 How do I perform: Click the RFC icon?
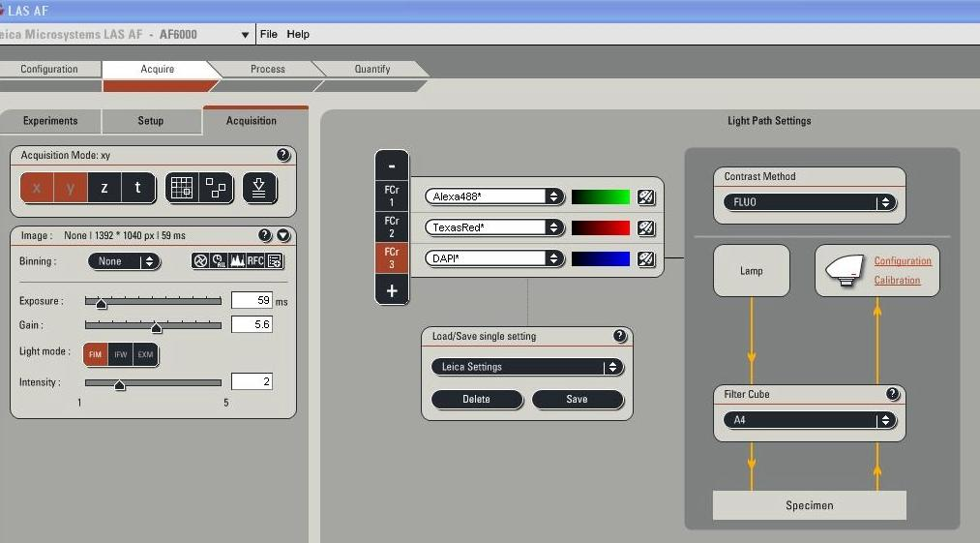pos(255,261)
